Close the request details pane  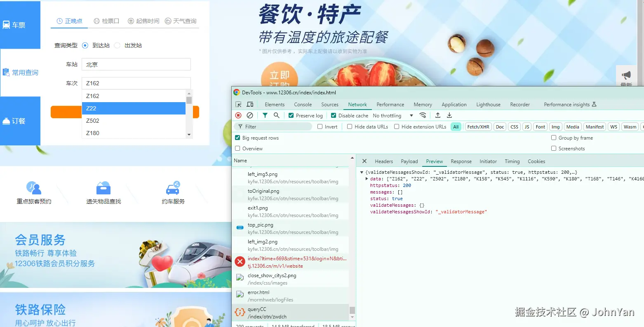364,161
